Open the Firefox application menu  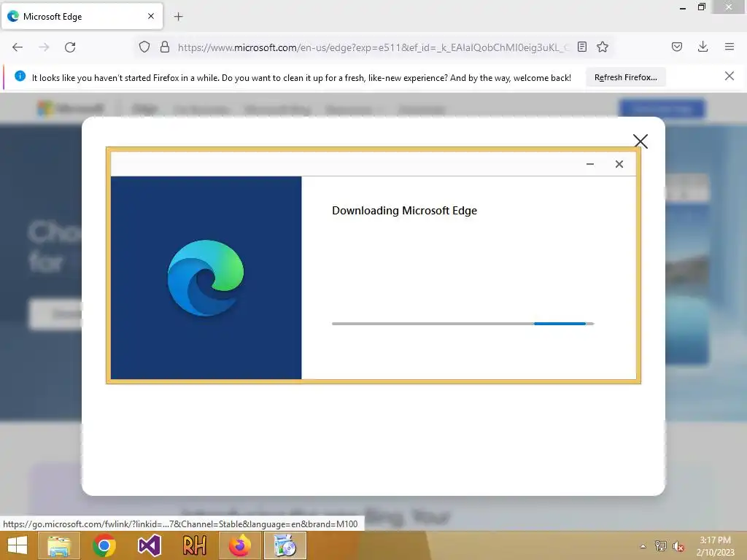[729, 47]
